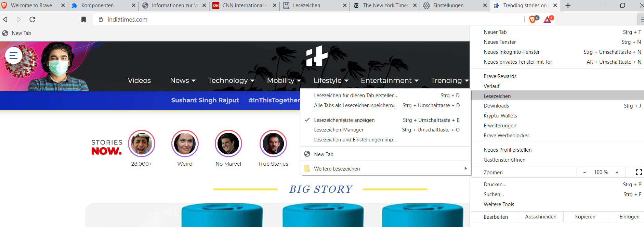The height and width of the screenshot is (227, 644).
Task: Reload the indiatimes page
Action: tap(32, 20)
